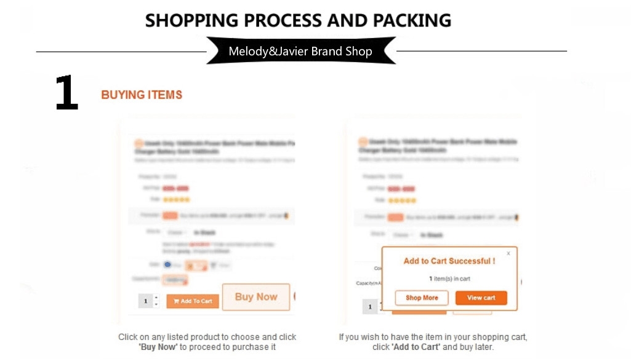
Task: Click the Buy Now button
Action: click(x=256, y=297)
